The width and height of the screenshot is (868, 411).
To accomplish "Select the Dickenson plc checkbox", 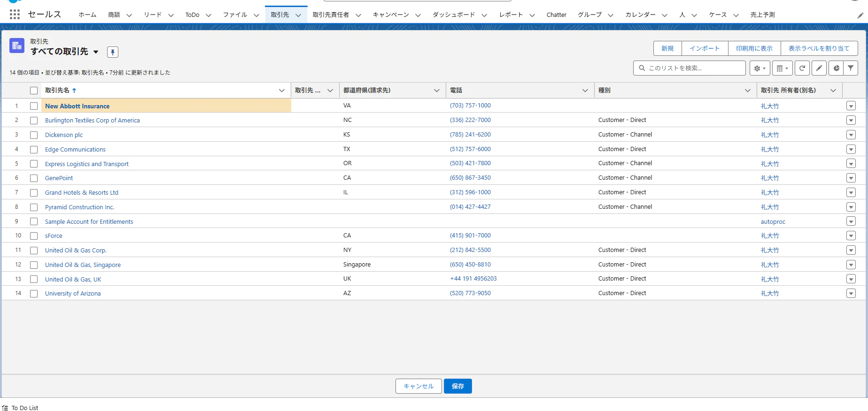I will click(34, 135).
